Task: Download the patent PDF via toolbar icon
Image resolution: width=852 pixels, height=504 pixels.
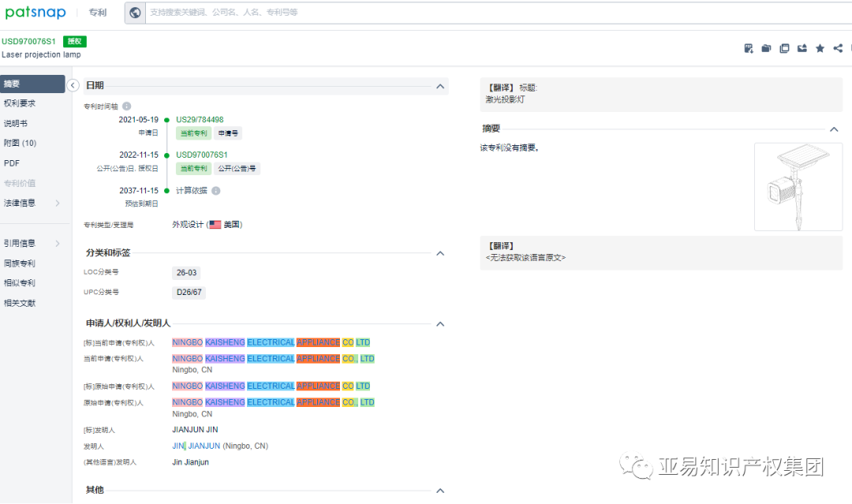Action: [x=748, y=48]
